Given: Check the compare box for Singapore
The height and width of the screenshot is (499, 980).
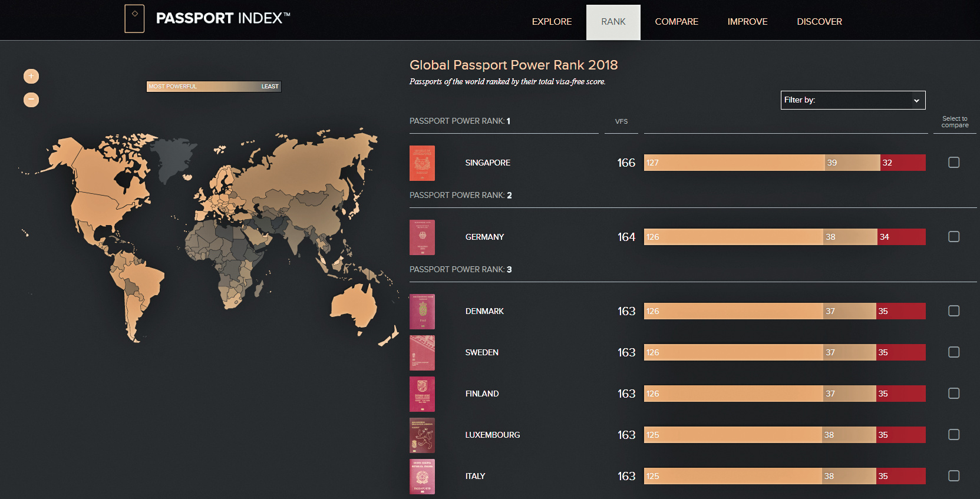Looking at the screenshot, I should pyautogui.click(x=953, y=163).
